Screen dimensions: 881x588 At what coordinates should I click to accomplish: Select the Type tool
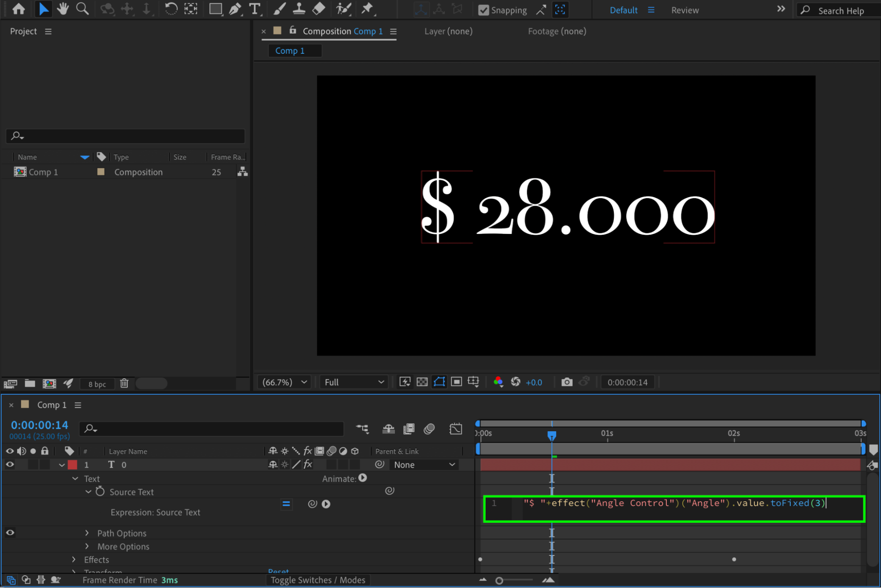[255, 9]
